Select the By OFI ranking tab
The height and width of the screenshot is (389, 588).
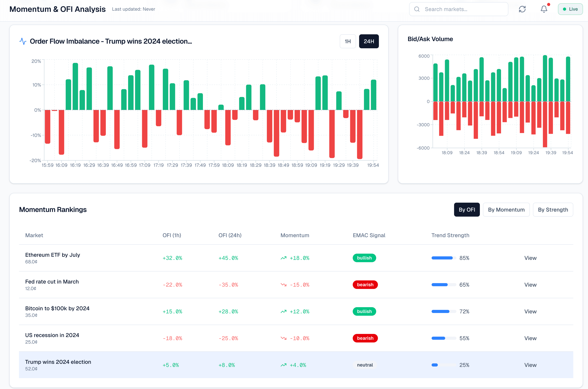(466, 210)
